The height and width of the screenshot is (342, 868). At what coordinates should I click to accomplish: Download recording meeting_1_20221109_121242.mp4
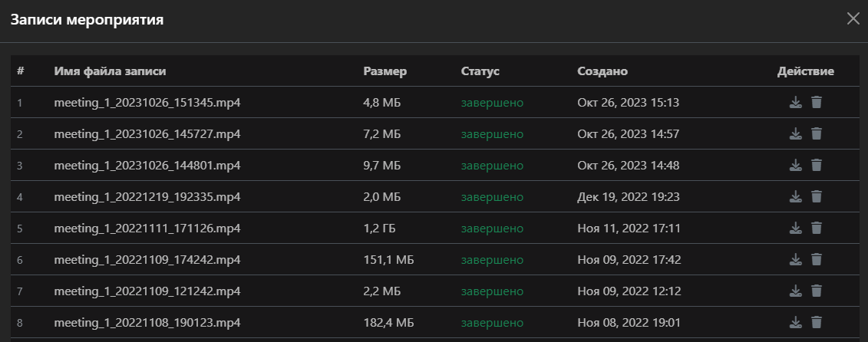point(796,291)
